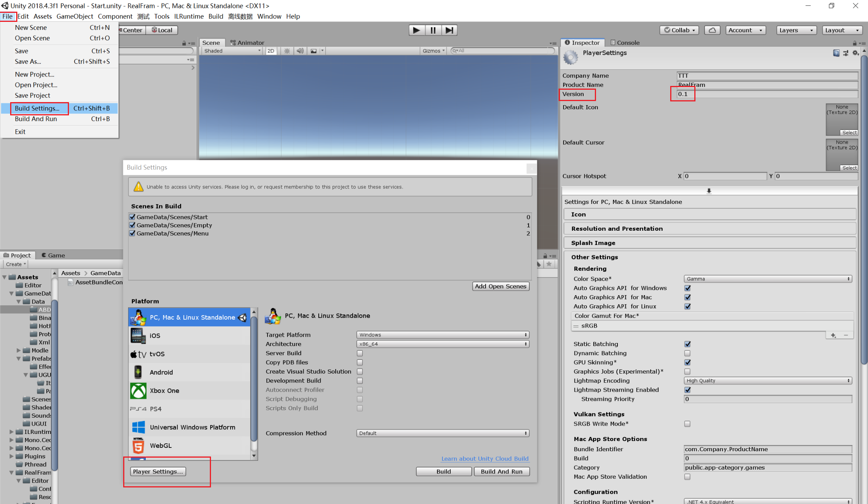Open the Layout dropdown

tap(842, 30)
